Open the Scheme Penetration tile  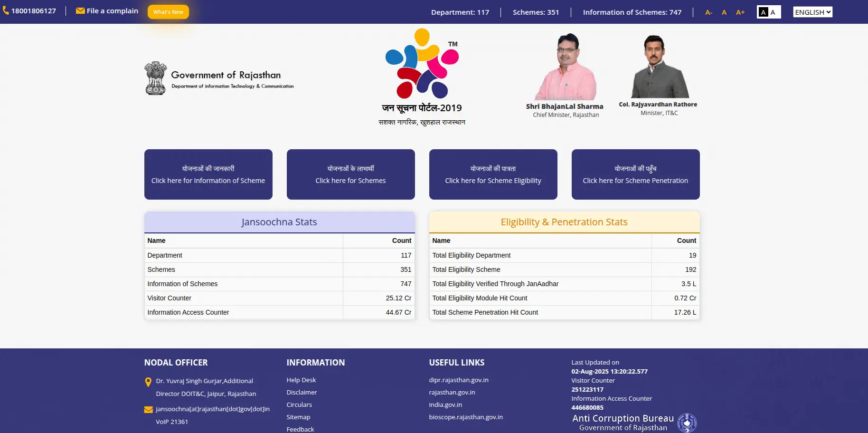635,174
